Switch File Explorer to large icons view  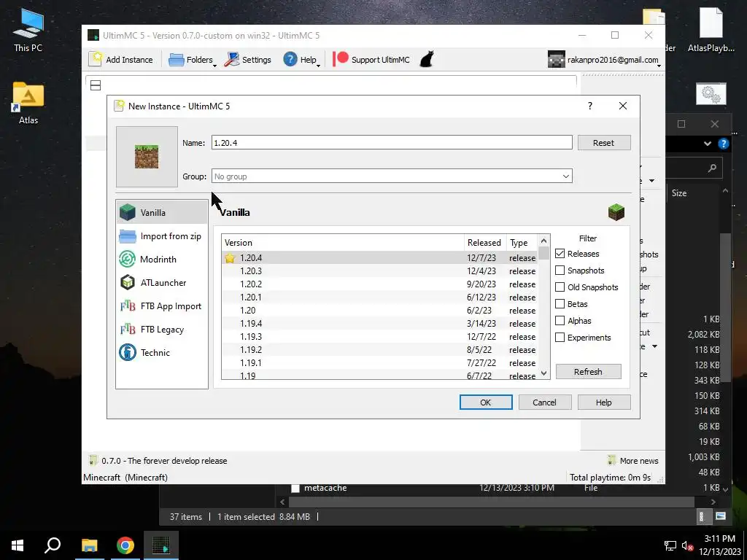pos(721,516)
